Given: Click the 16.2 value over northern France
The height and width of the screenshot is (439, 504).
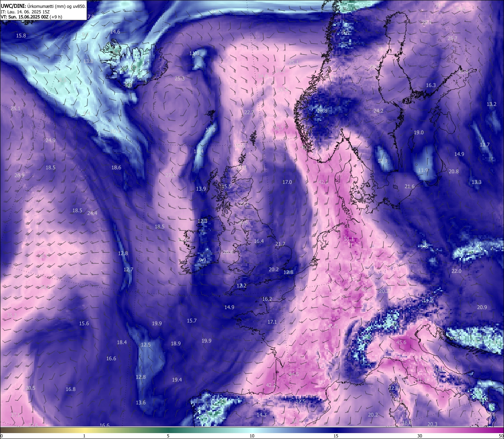Looking at the screenshot, I should coord(267,299).
